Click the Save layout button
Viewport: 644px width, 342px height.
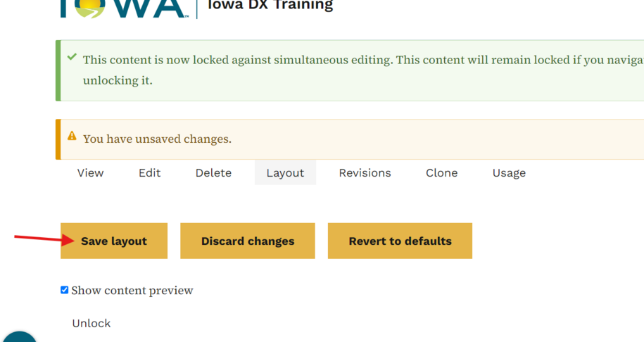click(x=114, y=241)
